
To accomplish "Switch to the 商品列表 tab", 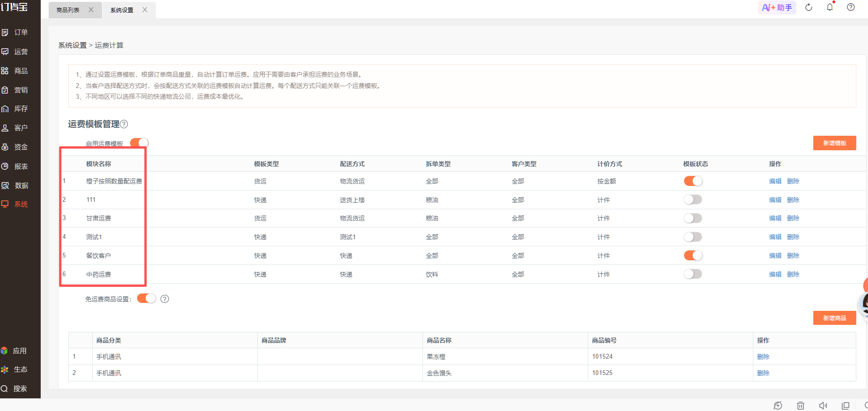I will [x=68, y=10].
